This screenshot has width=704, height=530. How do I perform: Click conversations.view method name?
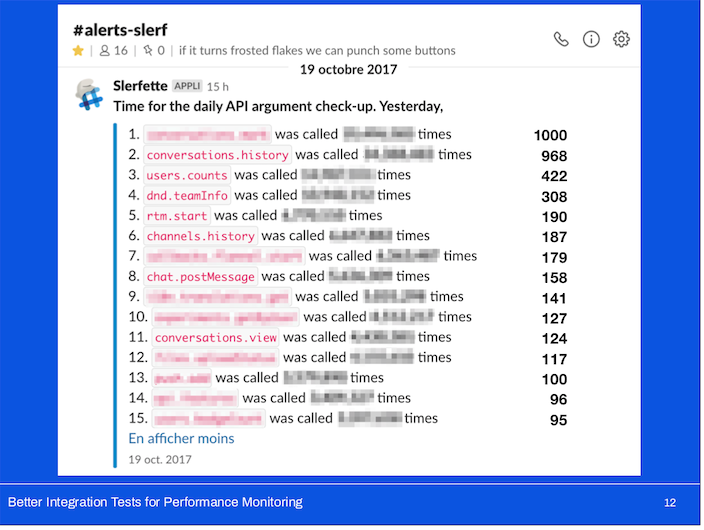216,337
